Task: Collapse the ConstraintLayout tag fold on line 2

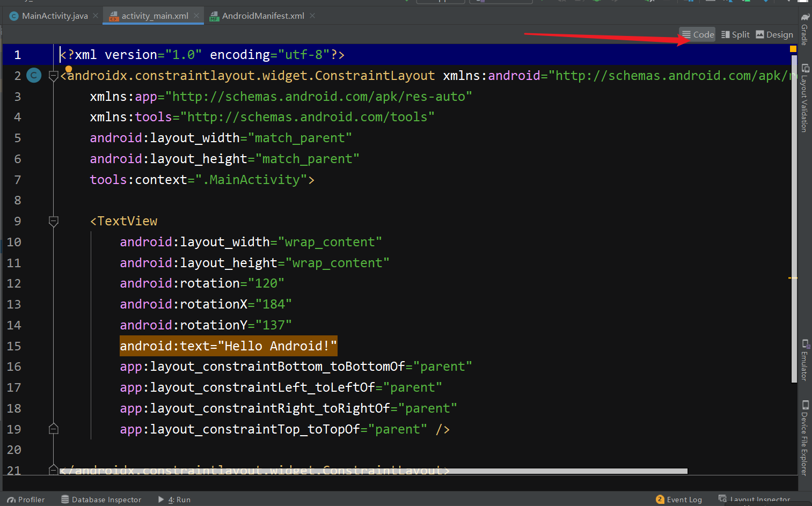Action: coord(53,76)
